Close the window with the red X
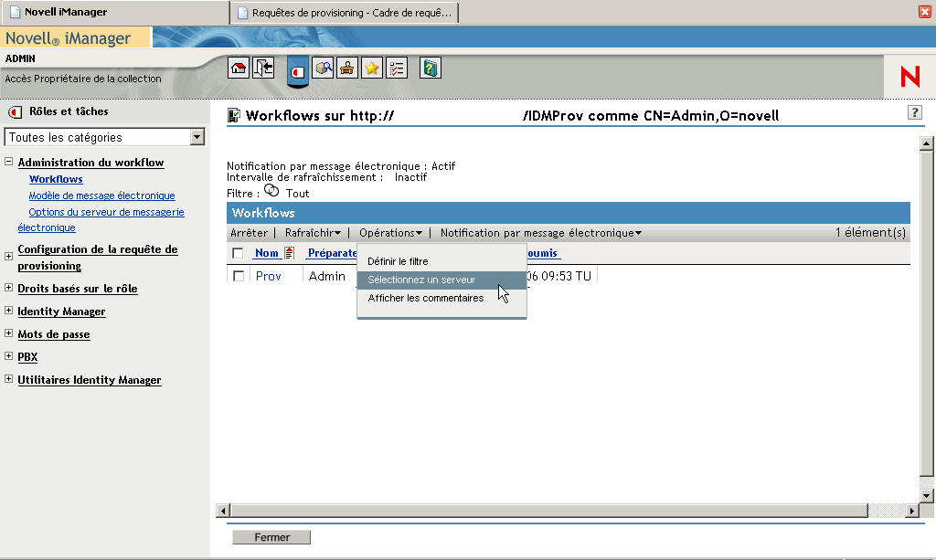This screenshot has width=936, height=560. click(x=925, y=12)
